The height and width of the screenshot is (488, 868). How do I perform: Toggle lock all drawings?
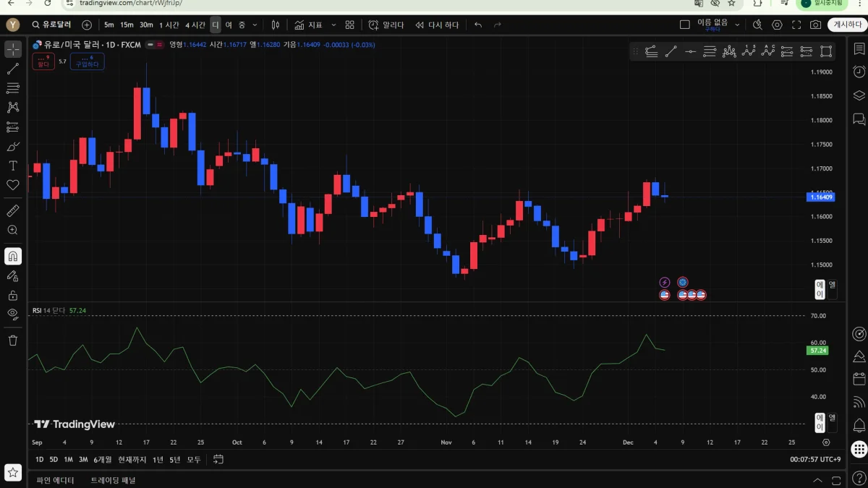tap(13, 295)
